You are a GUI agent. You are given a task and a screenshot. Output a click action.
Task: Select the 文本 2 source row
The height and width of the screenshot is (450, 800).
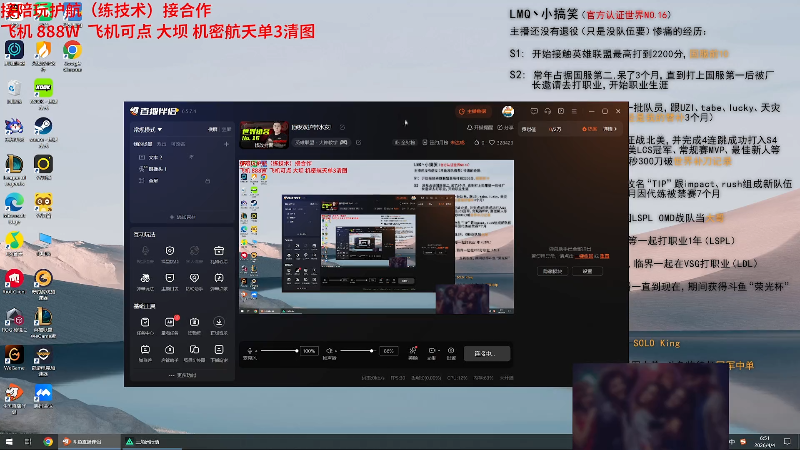[x=181, y=157]
